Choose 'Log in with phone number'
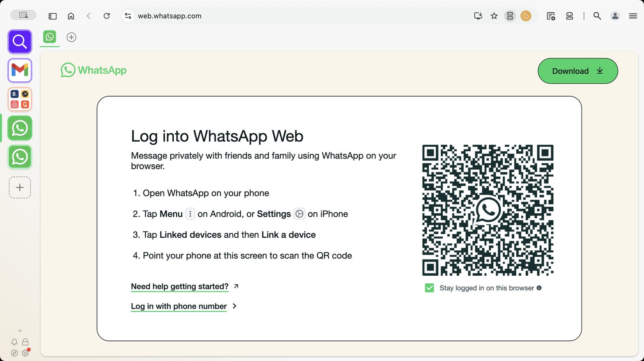This screenshot has width=644, height=361. (x=184, y=306)
